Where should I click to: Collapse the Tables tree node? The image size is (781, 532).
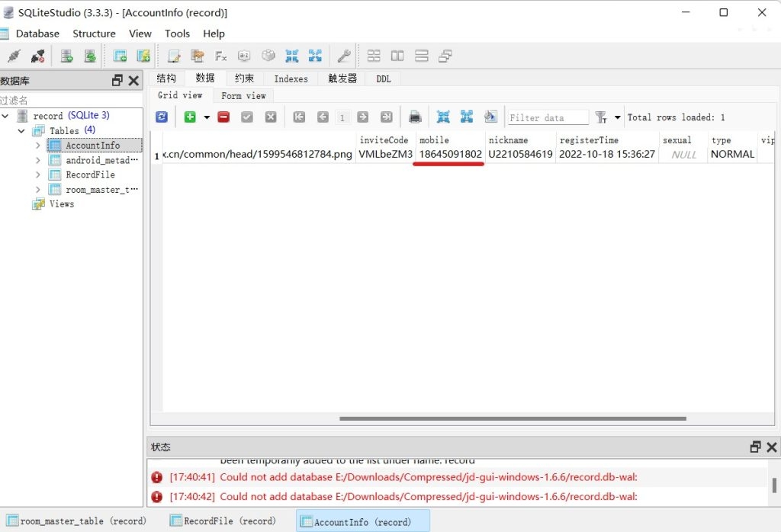click(x=22, y=130)
